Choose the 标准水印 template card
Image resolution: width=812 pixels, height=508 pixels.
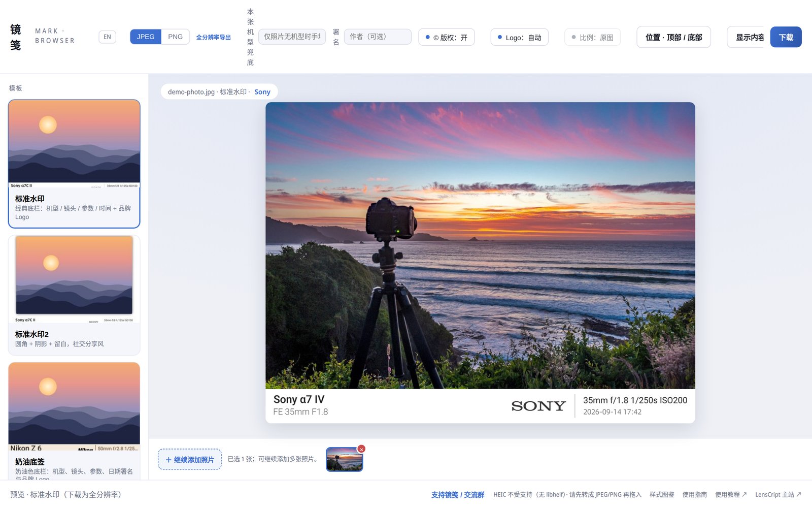click(74, 164)
